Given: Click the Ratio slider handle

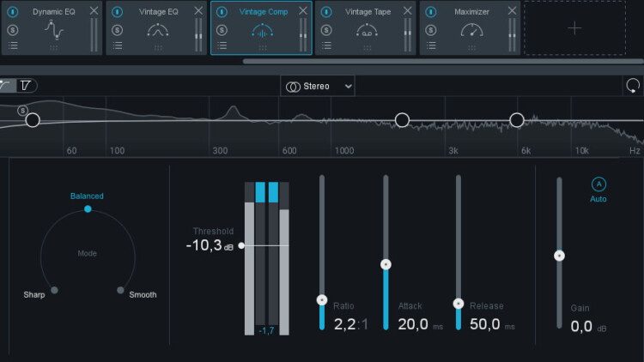Looking at the screenshot, I should [x=322, y=300].
